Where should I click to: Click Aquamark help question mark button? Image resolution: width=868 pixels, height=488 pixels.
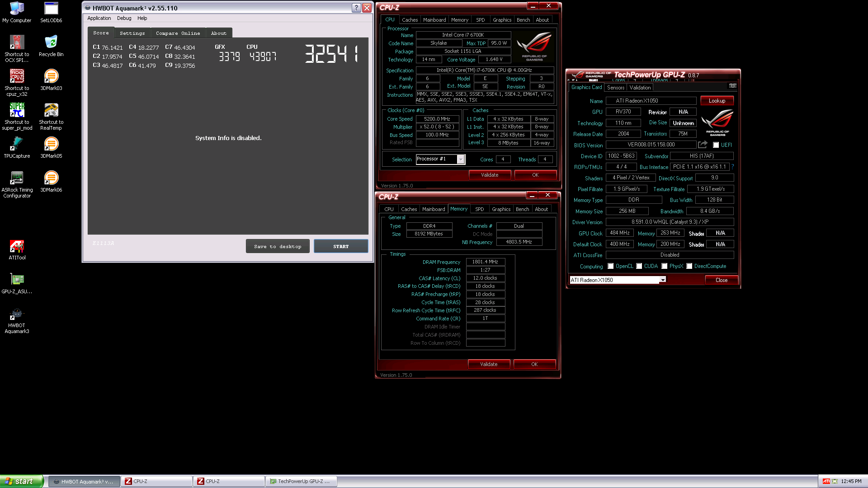pos(356,8)
